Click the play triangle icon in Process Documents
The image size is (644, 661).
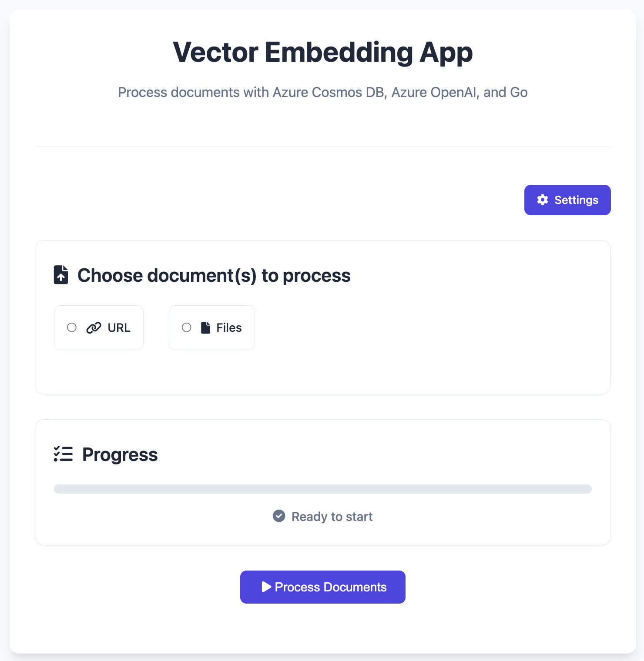(266, 587)
